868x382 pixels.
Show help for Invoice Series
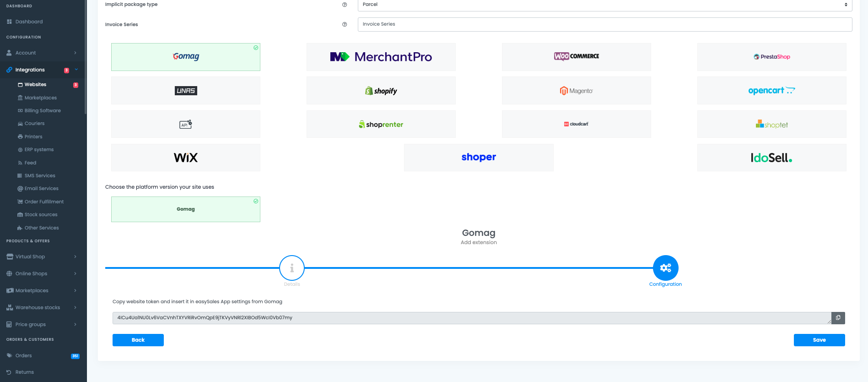pos(345,24)
